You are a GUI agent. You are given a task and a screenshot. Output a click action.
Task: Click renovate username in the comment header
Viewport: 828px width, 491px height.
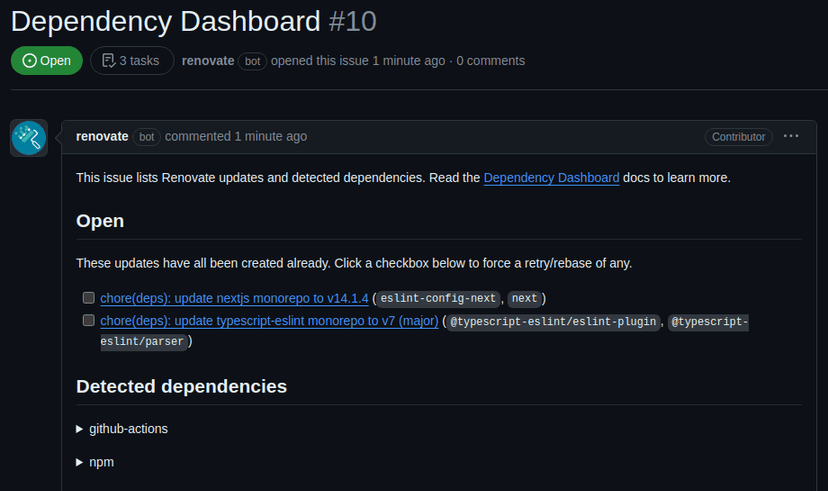click(102, 136)
